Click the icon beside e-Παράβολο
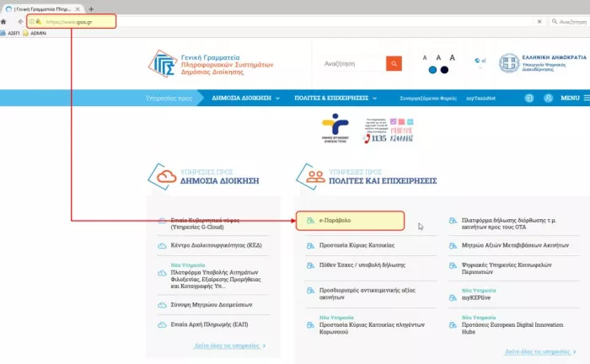590x364 pixels. pyautogui.click(x=310, y=221)
